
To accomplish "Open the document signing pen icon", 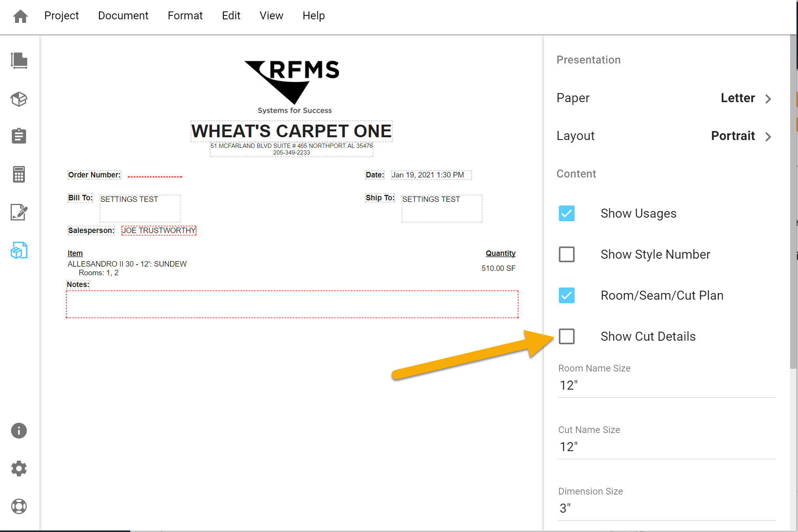I will pos(19,212).
